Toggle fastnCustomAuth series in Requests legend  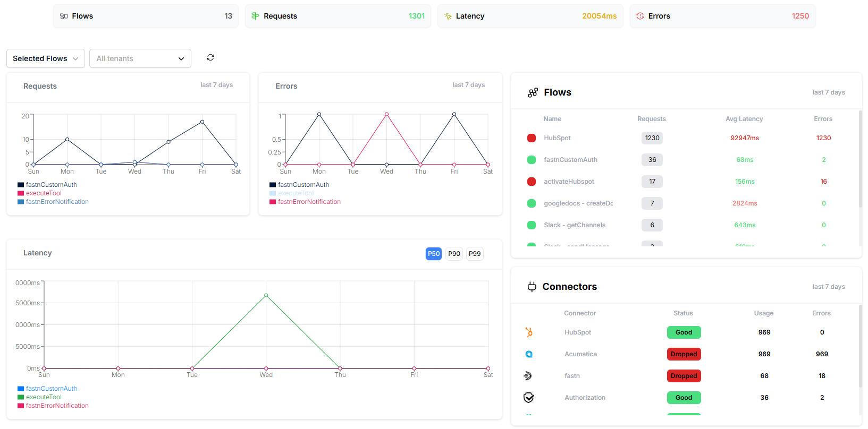pos(48,185)
